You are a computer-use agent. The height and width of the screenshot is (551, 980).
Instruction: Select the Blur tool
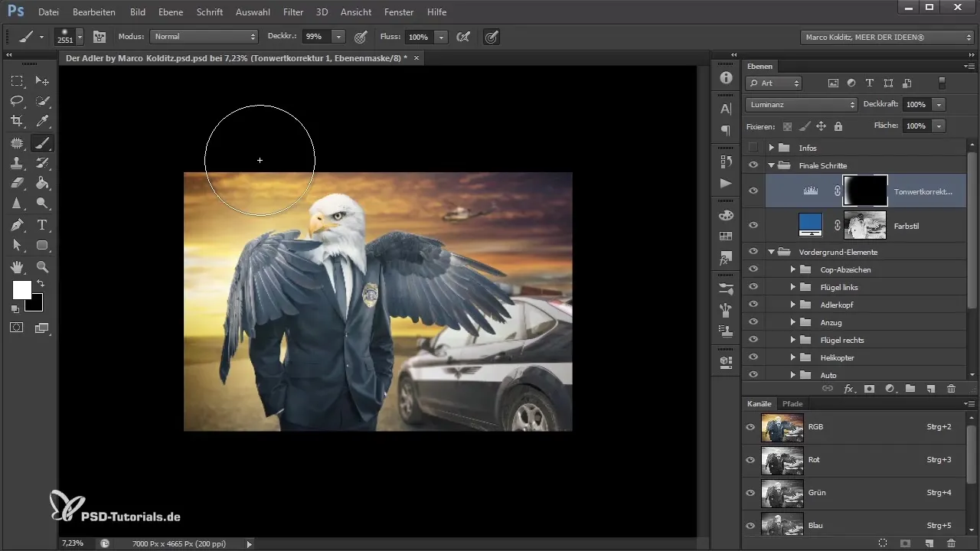tap(17, 204)
